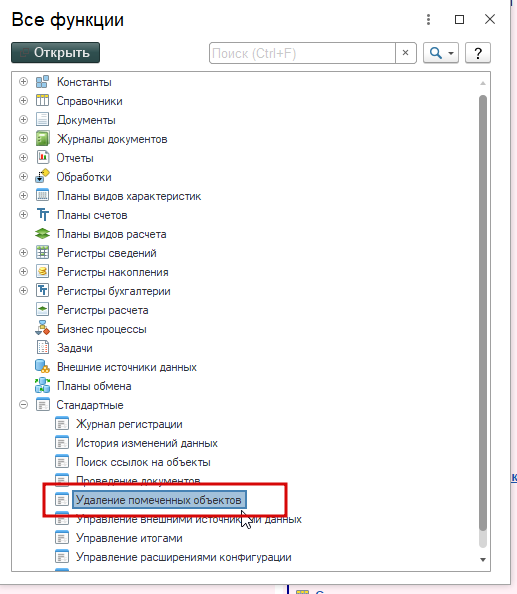This screenshot has width=517, height=594.
Task: Click the Планы обмена icon
Action: (42, 386)
